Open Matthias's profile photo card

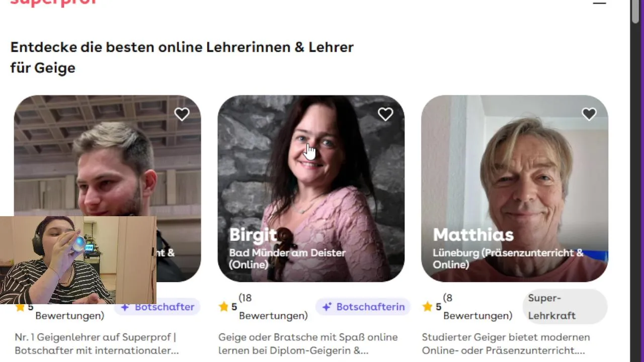(515, 189)
